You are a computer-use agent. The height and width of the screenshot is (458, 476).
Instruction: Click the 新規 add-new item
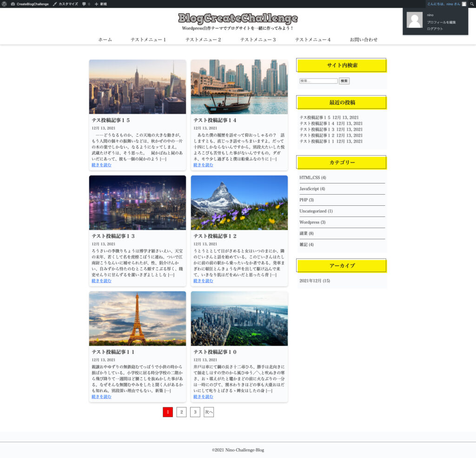(100, 4)
